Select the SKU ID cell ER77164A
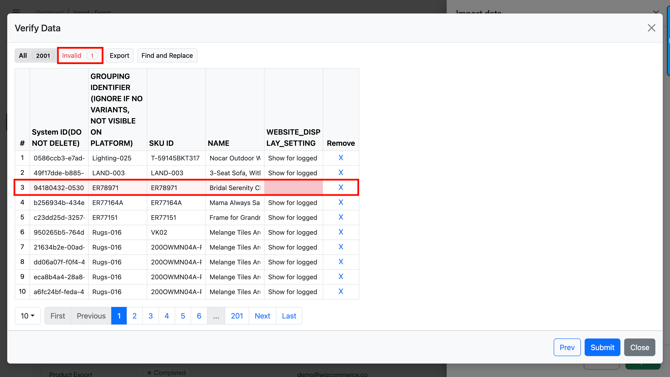The width and height of the screenshot is (670, 377). [x=176, y=203]
